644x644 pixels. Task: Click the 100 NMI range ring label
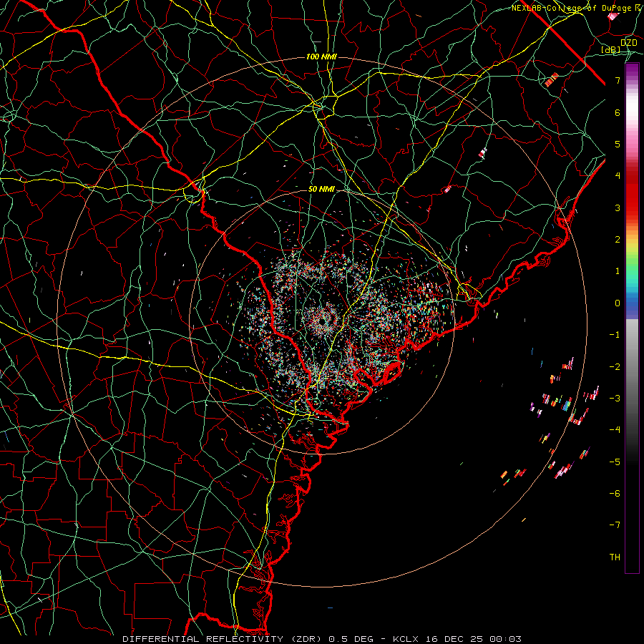[x=321, y=57]
